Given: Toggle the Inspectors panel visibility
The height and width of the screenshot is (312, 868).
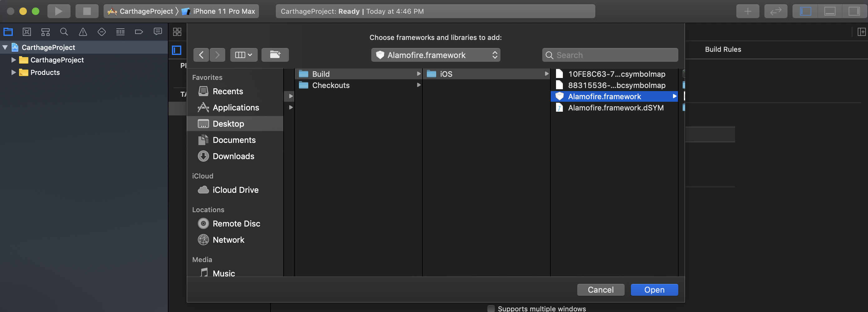Looking at the screenshot, I should 854,11.
